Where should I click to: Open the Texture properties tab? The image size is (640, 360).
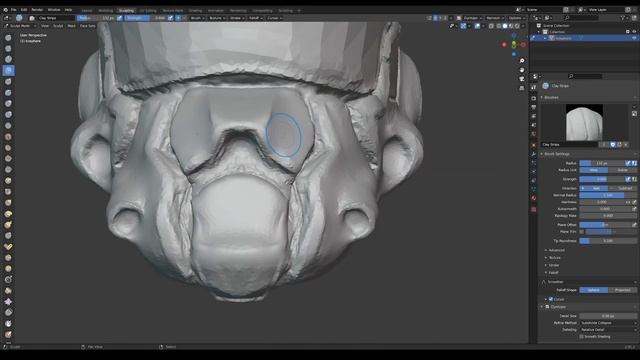533,209
